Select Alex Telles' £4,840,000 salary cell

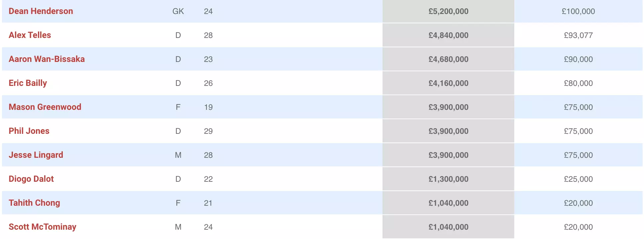[448, 35]
